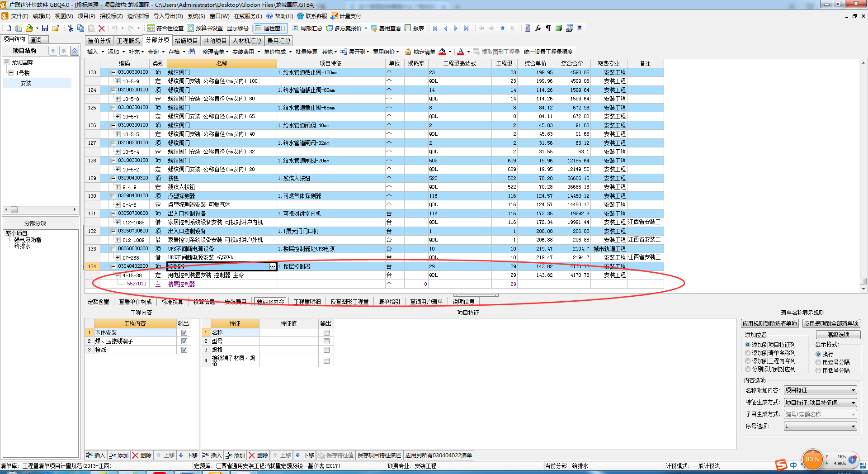This screenshot has width=868, height=474.
Task: Click the binoculars find icon in sub-toolbar
Action: [192, 52]
